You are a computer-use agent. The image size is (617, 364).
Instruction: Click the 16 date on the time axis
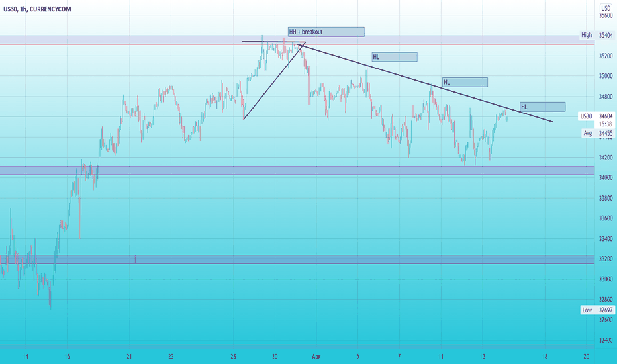click(68, 357)
